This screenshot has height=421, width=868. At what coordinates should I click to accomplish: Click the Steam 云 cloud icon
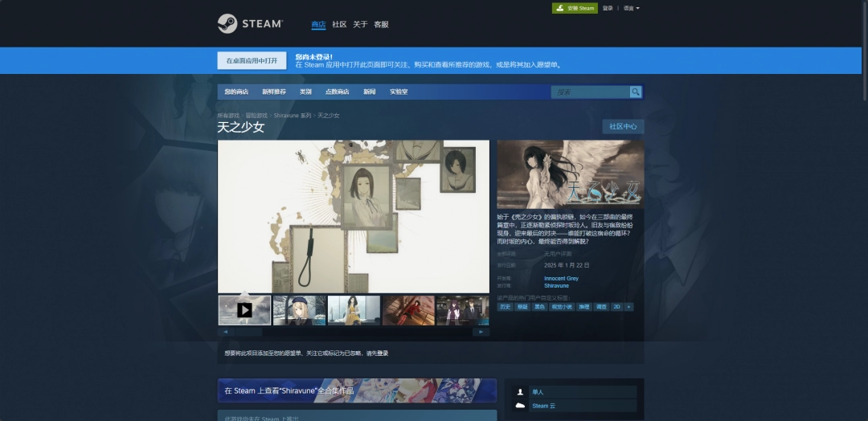click(520, 406)
